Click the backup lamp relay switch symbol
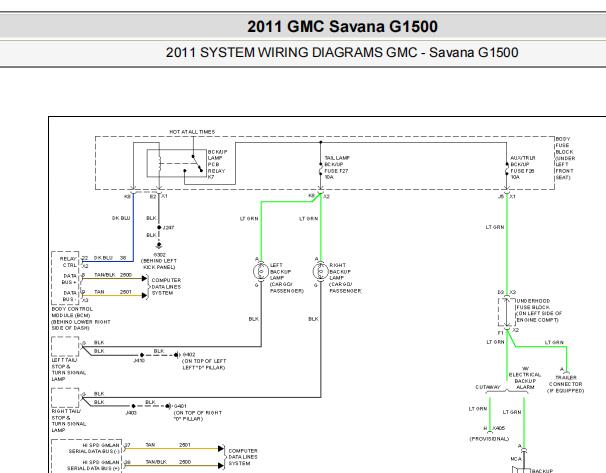Image resolution: width=606 pixels, height=473 pixels. tap(197, 163)
